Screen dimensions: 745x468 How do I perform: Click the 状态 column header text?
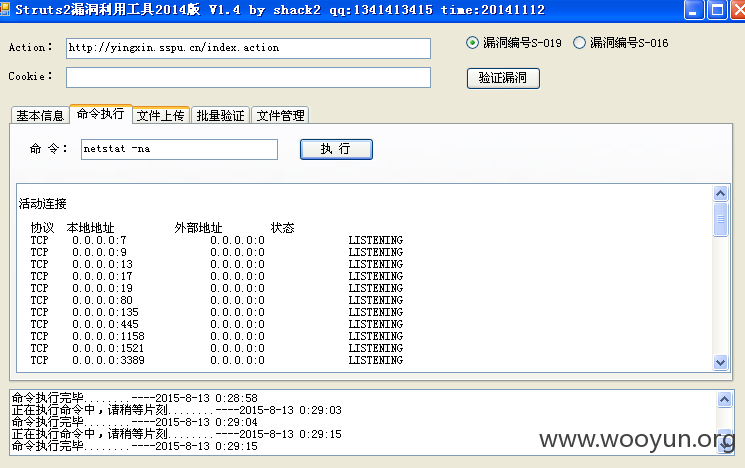pyautogui.click(x=283, y=228)
